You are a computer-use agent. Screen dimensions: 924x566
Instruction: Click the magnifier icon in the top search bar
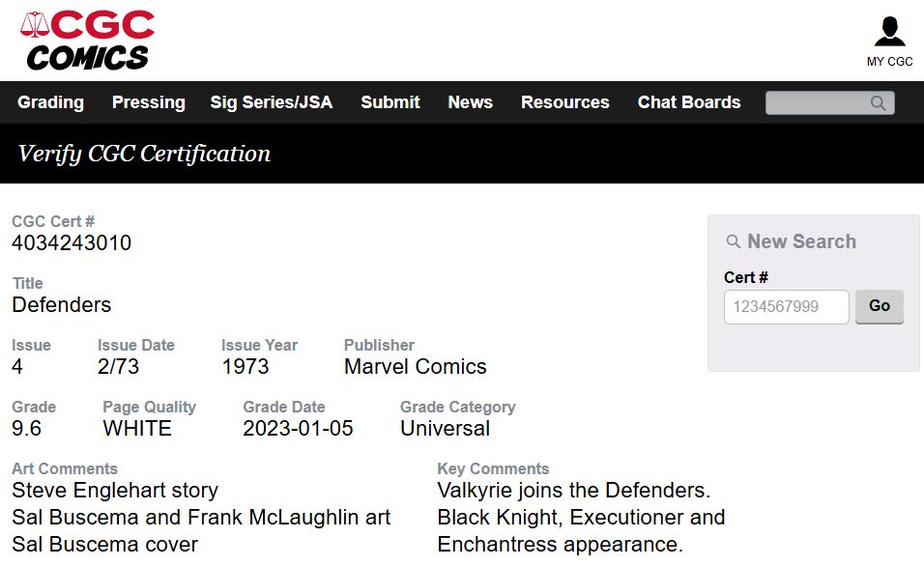878,103
